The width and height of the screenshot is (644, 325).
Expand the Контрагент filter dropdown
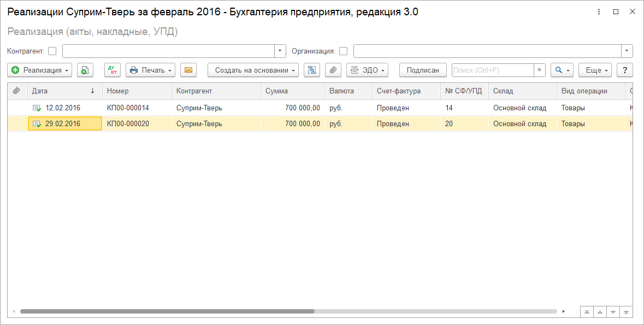(x=280, y=51)
